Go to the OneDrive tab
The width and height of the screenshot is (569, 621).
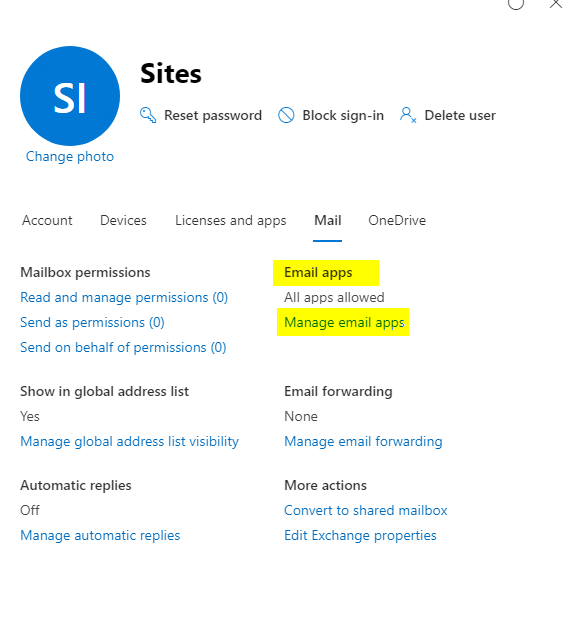397,220
